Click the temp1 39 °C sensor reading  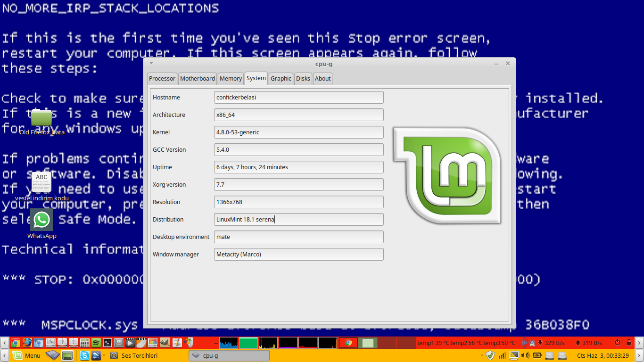[x=433, y=343]
